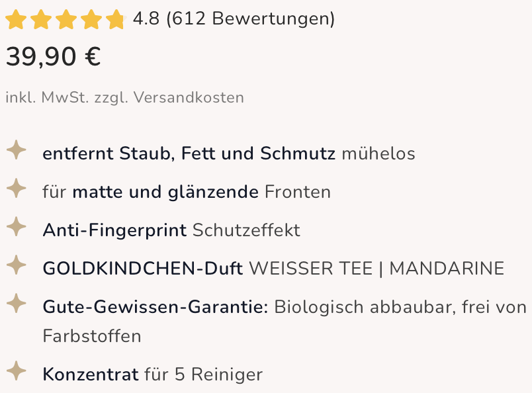Open the 612 Bewertungen reviews link
This screenshot has height=393, width=532.
coord(250,19)
